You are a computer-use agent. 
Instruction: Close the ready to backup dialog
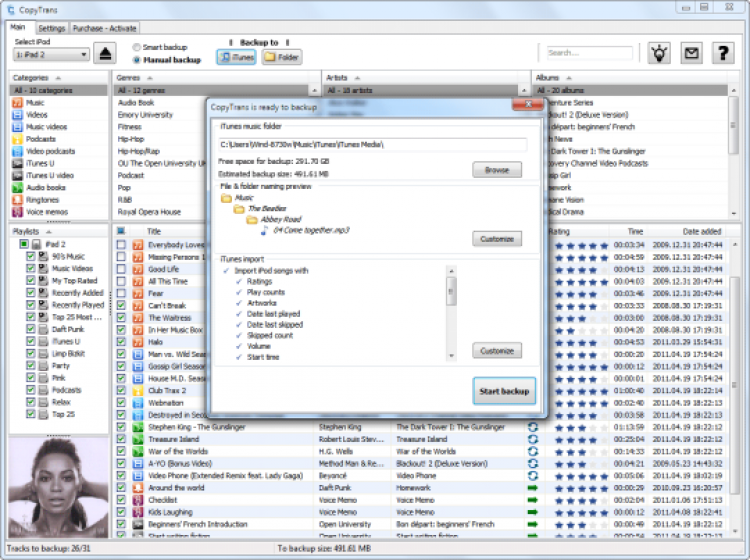tap(528, 104)
